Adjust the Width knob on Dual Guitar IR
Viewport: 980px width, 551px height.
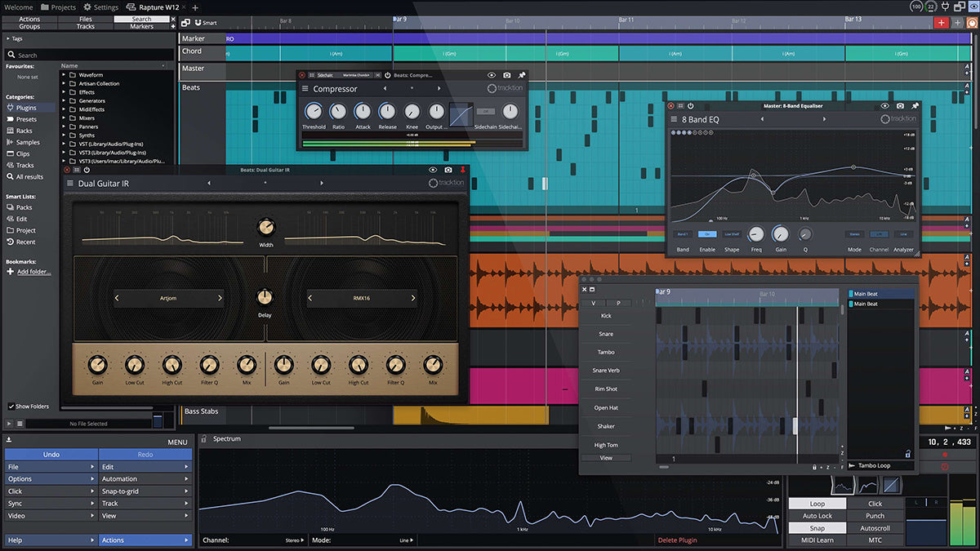(x=266, y=227)
